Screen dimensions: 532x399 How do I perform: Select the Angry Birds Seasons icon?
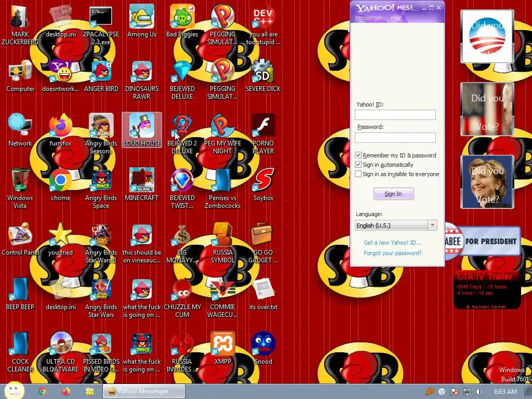pyautogui.click(x=101, y=134)
